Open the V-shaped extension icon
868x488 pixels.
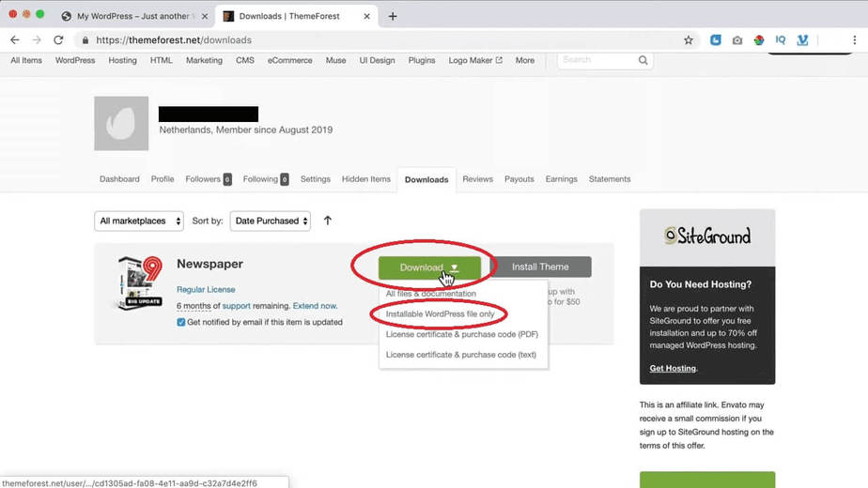pos(802,39)
